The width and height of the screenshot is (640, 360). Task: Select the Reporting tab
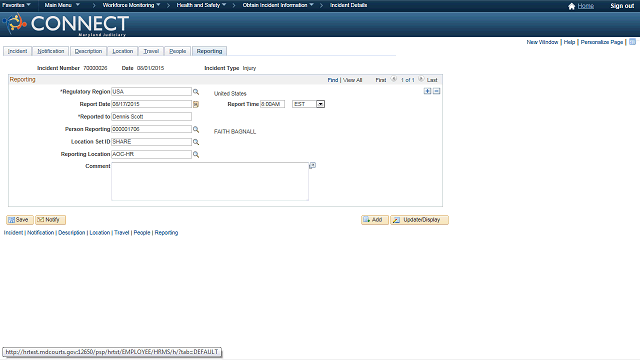point(209,51)
